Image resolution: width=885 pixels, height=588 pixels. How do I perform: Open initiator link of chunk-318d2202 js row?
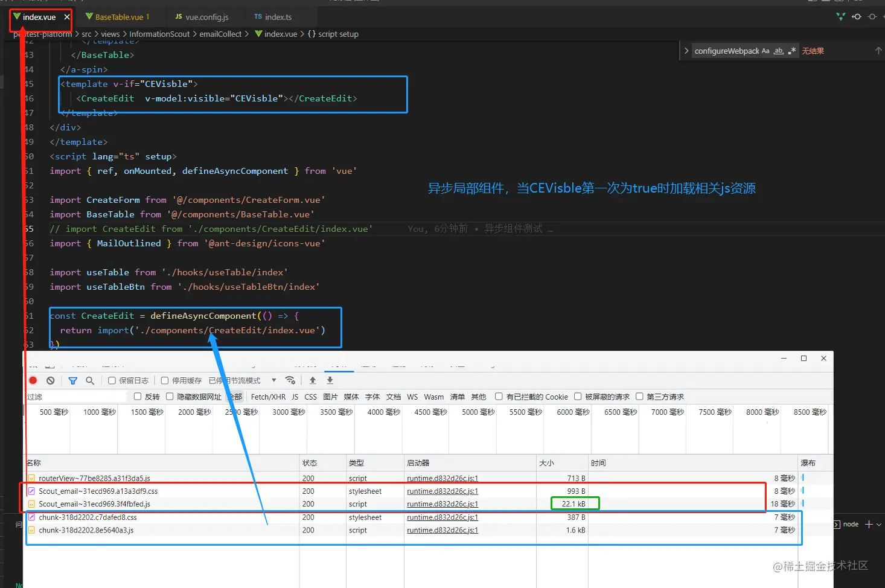(x=442, y=531)
